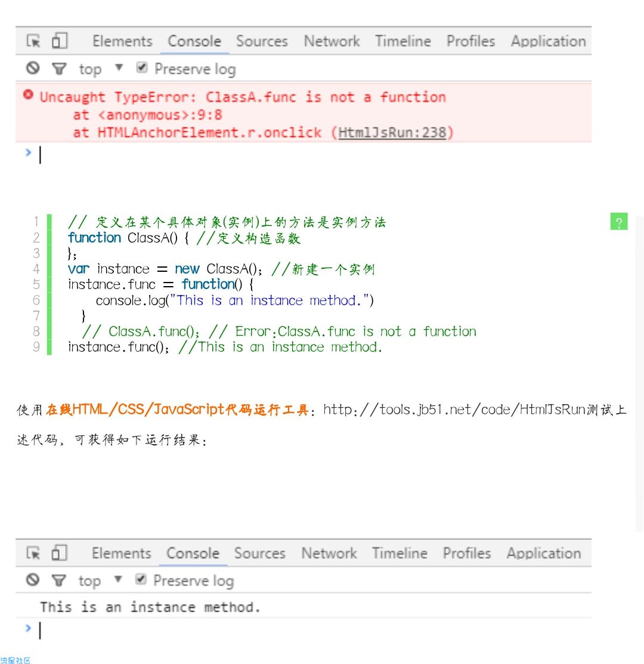Open the orange online HTML/CSS/JavaScript tool link
The height and width of the screenshot is (664, 644).
pyautogui.click(x=177, y=409)
